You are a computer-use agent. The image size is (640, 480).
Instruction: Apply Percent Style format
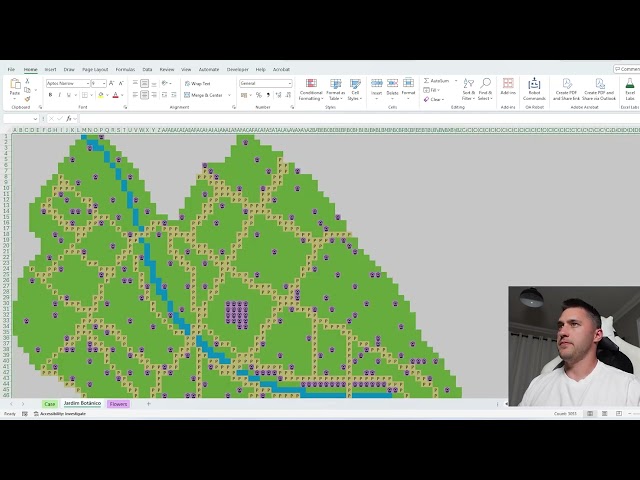259,95
